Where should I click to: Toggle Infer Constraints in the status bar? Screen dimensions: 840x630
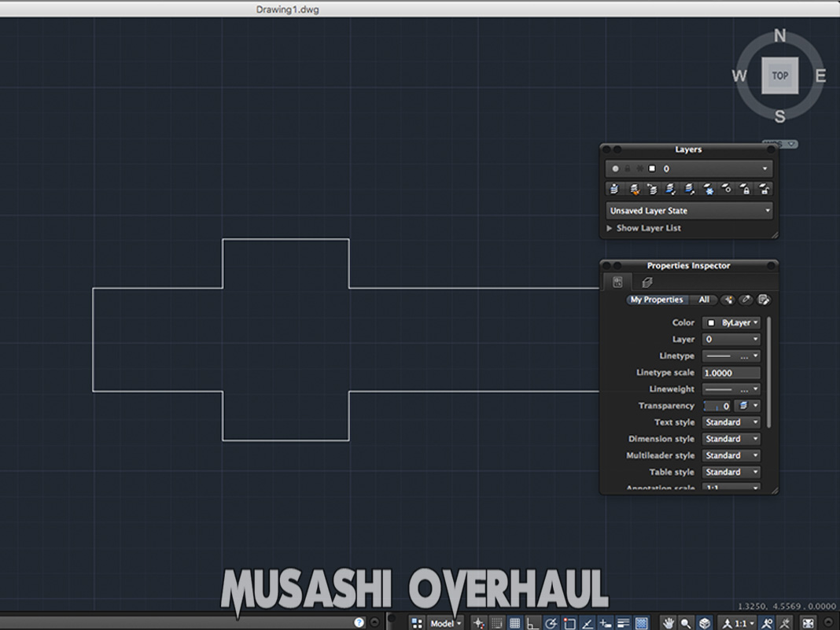tap(478, 623)
